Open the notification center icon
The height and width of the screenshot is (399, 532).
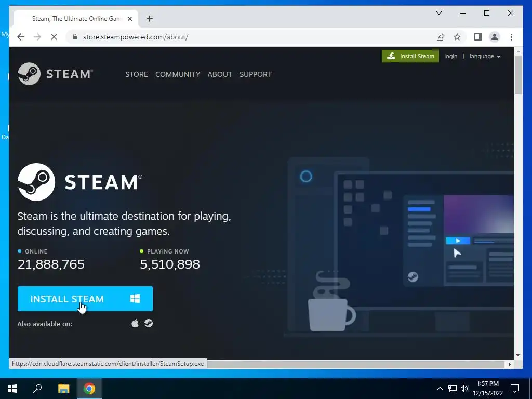pyautogui.click(x=515, y=389)
